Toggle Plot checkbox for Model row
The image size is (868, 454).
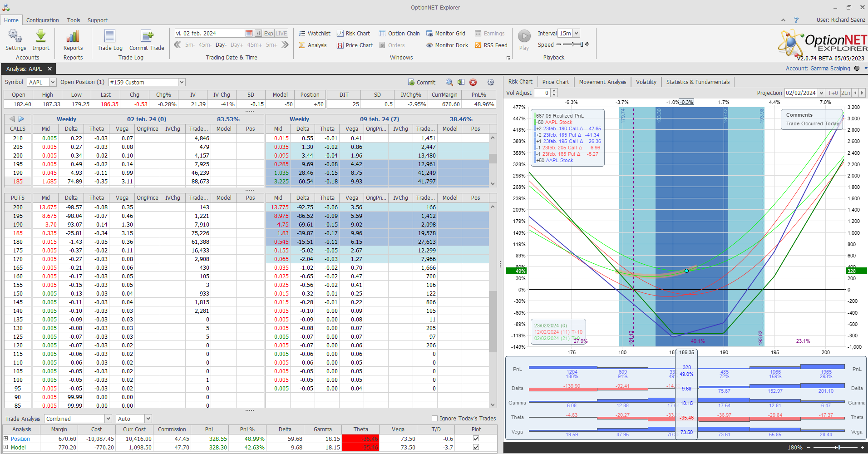[x=476, y=447]
